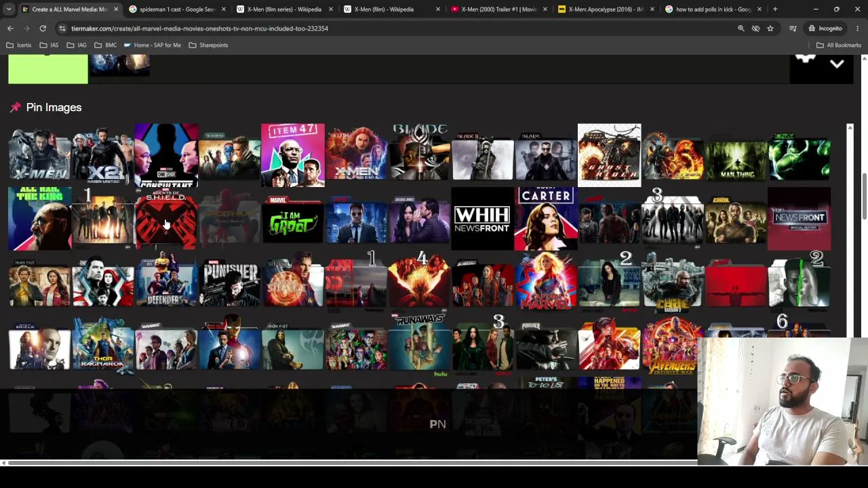Open Chrome's three-dot menu
This screenshot has width=868, height=488.
[858, 28]
